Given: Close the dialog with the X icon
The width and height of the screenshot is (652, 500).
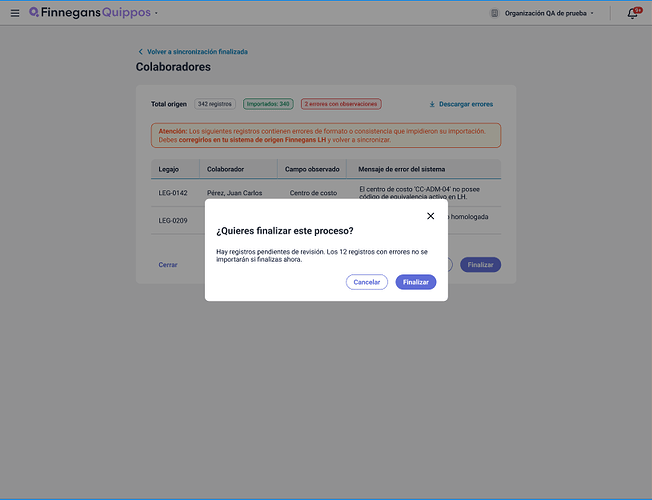Looking at the screenshot, I should tap(430, 216).
